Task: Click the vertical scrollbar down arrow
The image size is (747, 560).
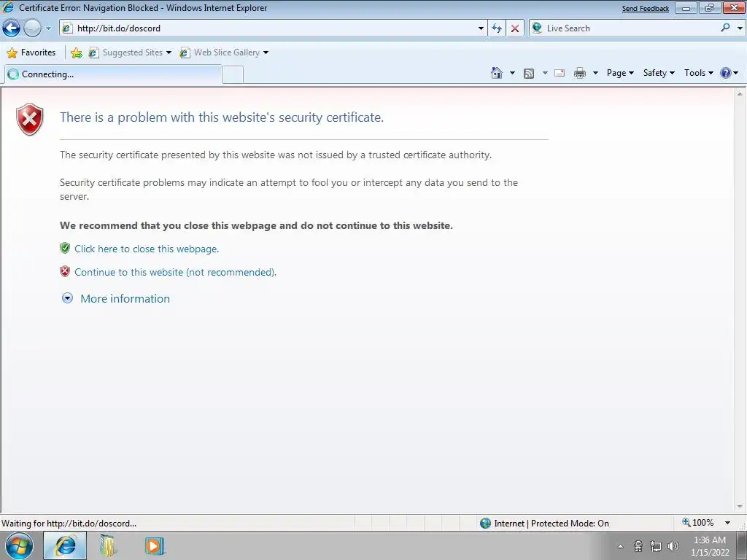Action: tap(740, 507)
